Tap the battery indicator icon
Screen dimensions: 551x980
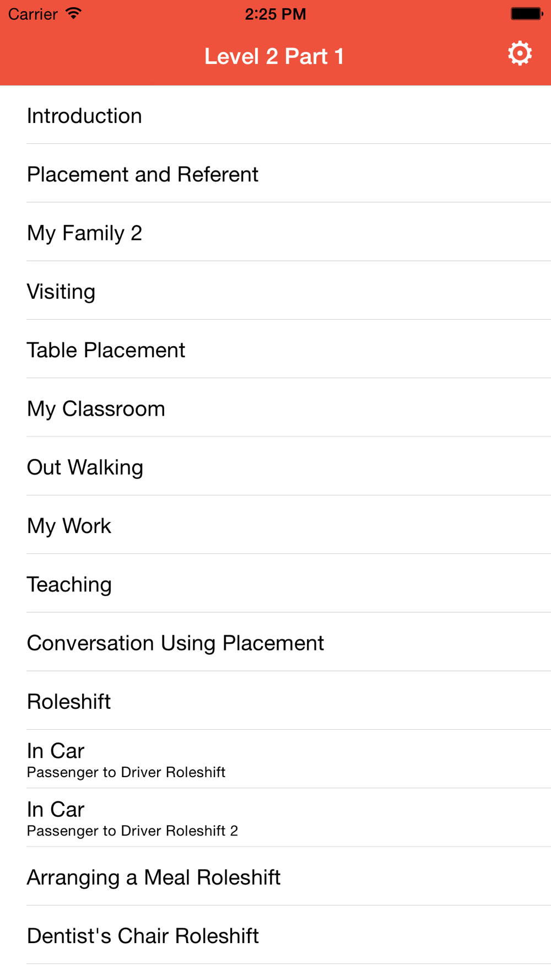click(x=527, y=13)
